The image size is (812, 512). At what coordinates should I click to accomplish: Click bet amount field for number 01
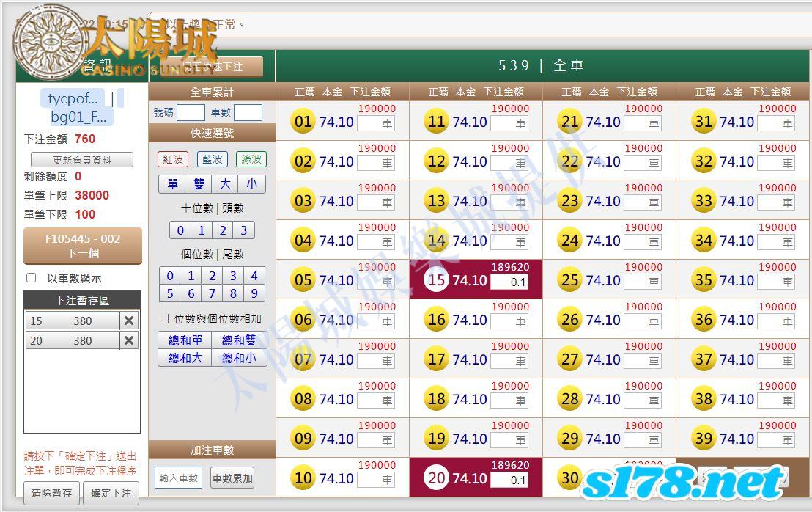pos(376,123)
